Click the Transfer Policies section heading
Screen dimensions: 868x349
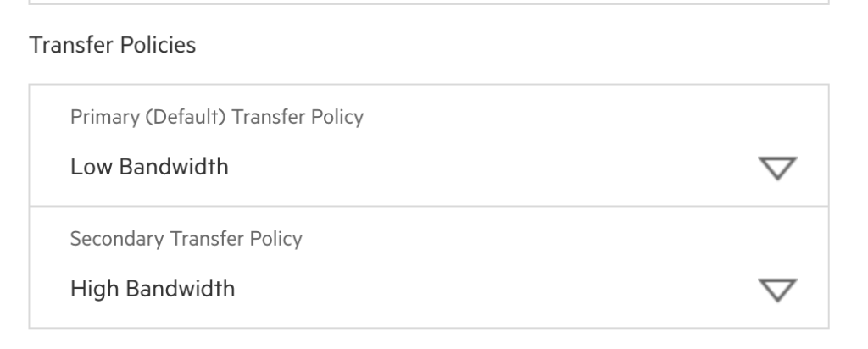pyautogui.click(x=113, y=45)
